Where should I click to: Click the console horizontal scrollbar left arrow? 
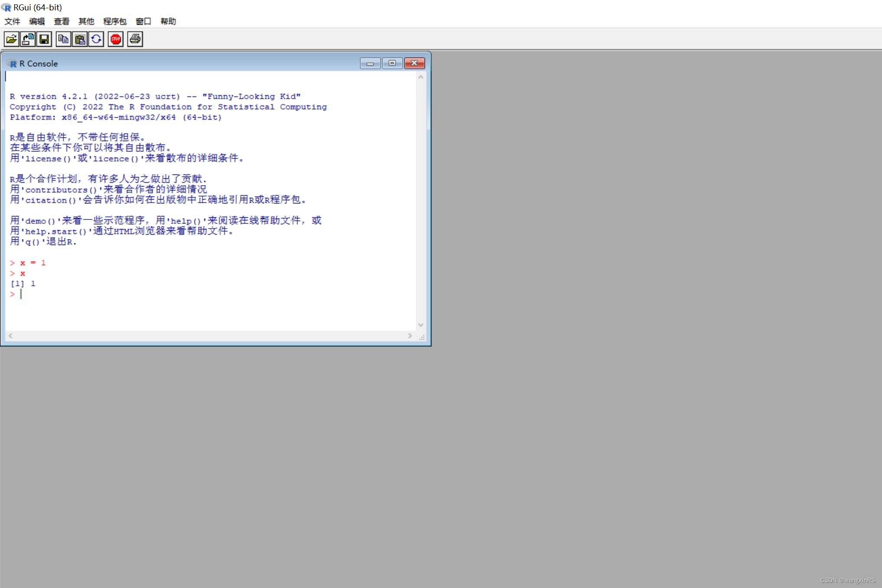point(10,336)
